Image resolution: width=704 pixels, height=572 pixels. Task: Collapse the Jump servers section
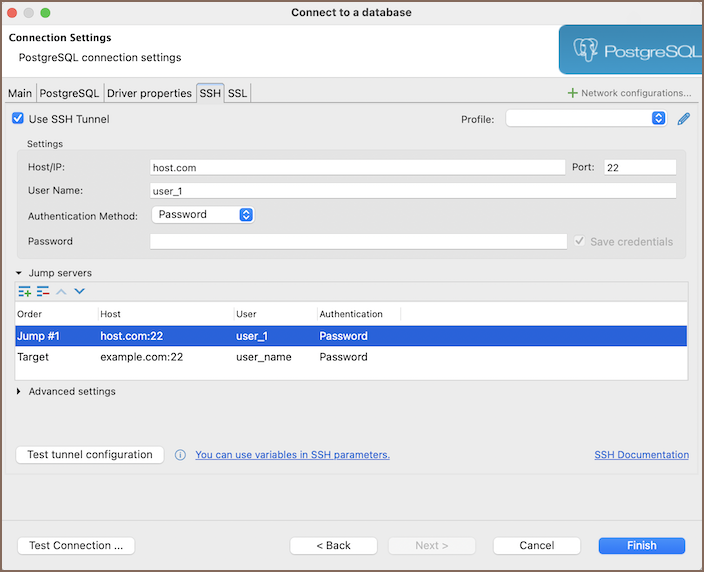(19, 273)
